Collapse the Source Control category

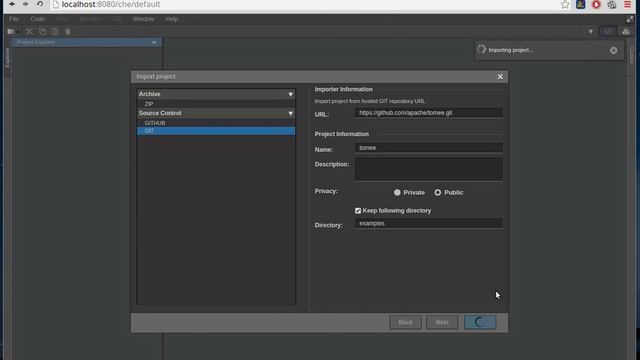[x=291, y=113]
